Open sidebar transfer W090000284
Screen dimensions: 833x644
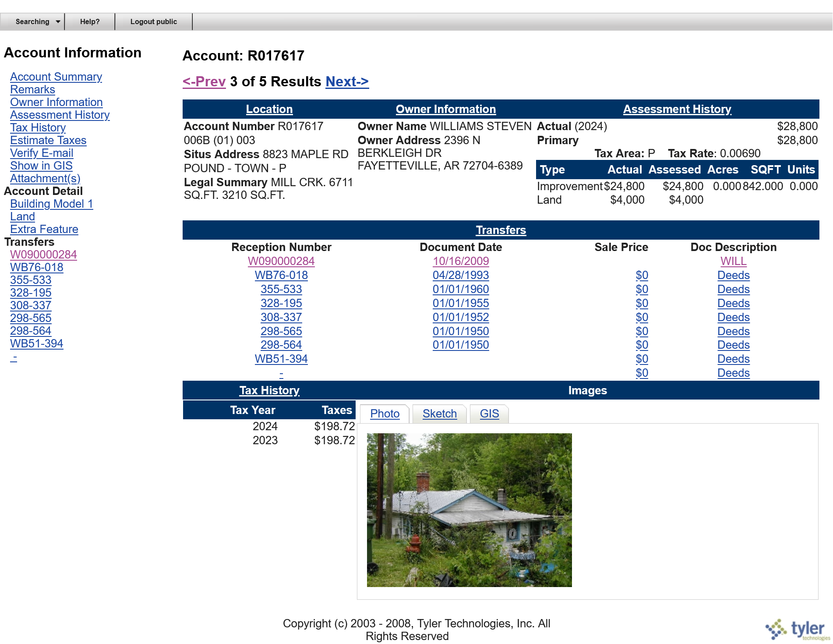point(43,255)
